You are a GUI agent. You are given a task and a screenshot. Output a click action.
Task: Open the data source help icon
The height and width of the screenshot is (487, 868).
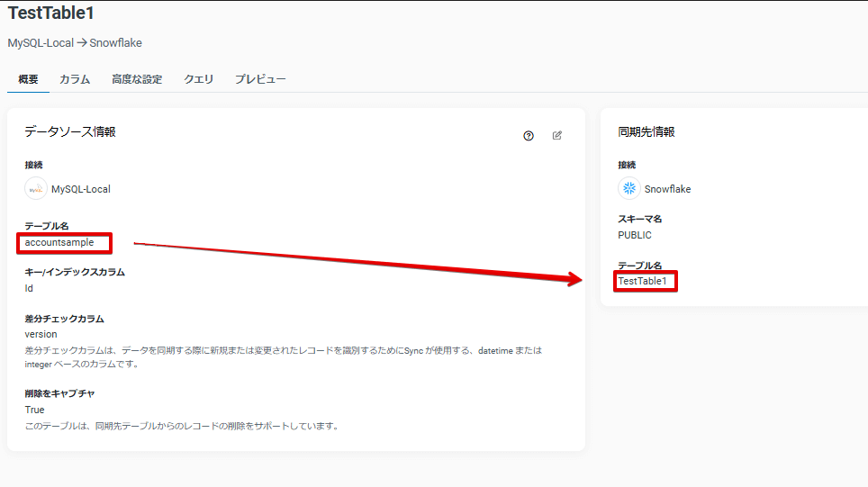[529, 136]
